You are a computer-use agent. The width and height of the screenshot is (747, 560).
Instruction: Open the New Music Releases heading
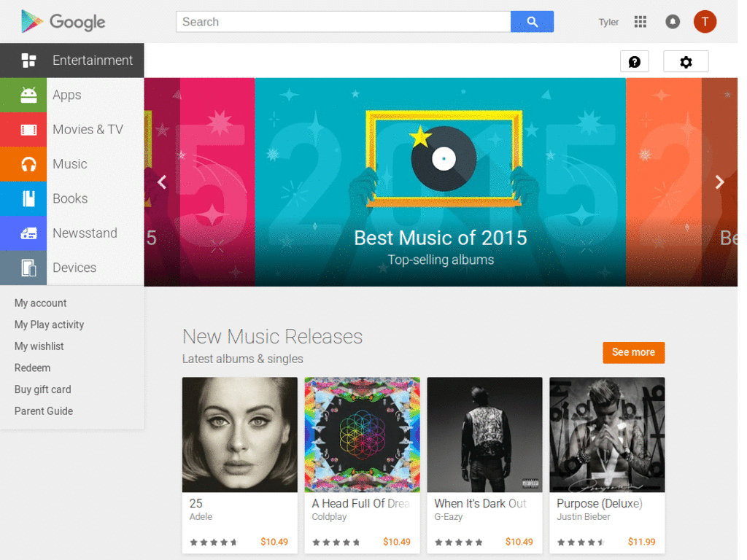273,337
